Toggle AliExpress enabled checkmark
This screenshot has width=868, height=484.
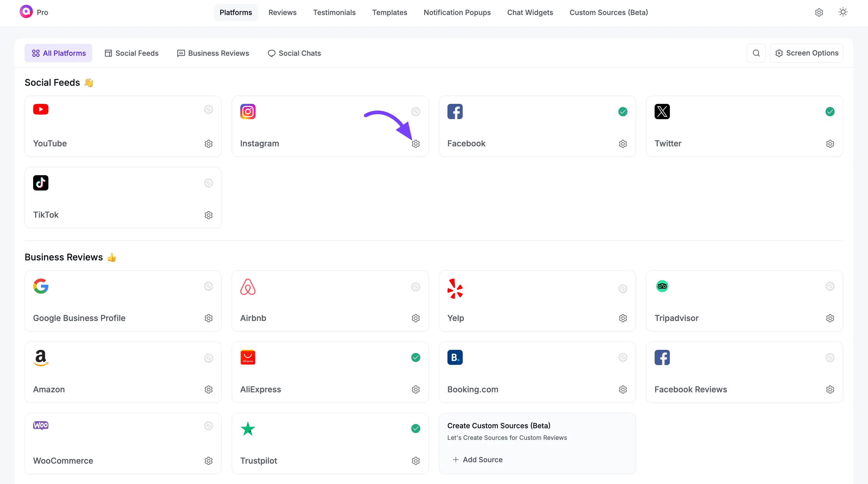pyautogui.click(x=415, y=357)
